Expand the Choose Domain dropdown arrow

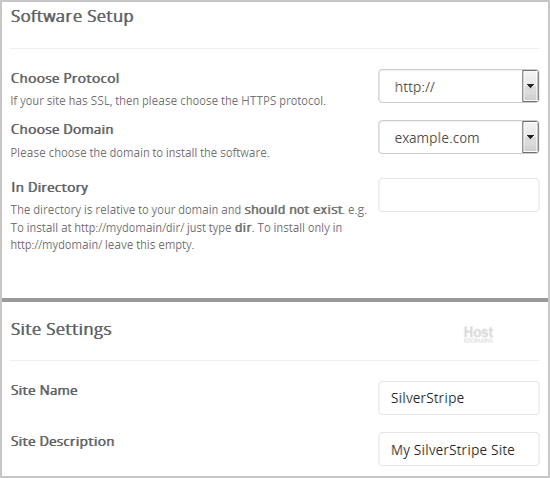530,137
